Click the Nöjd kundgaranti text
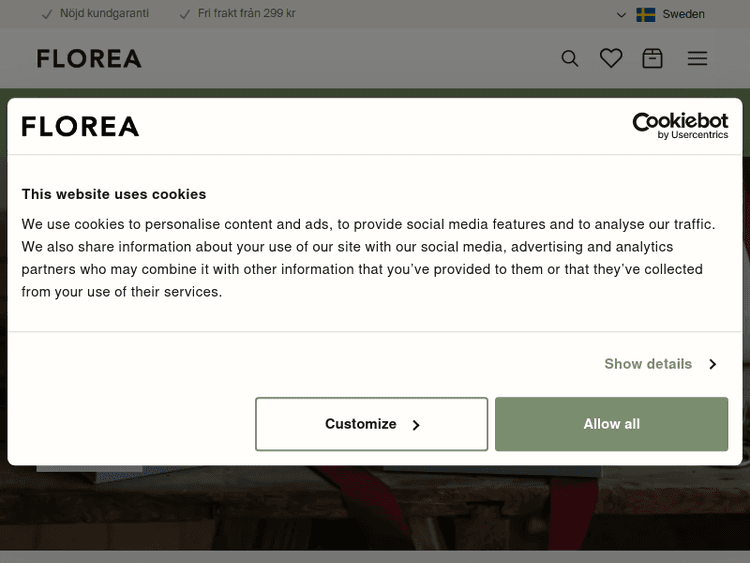This screenshot has width=750, height=563. coord(104,14)
